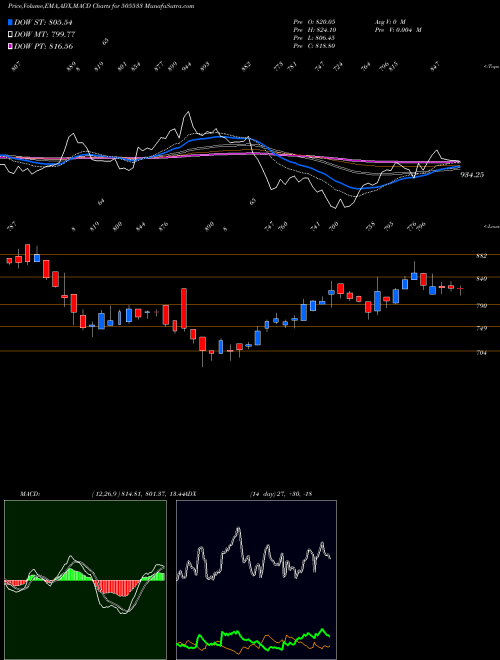Click the 'DOW ST: 805.54' legend text
The image size is (500, 660).
[44, 23]
